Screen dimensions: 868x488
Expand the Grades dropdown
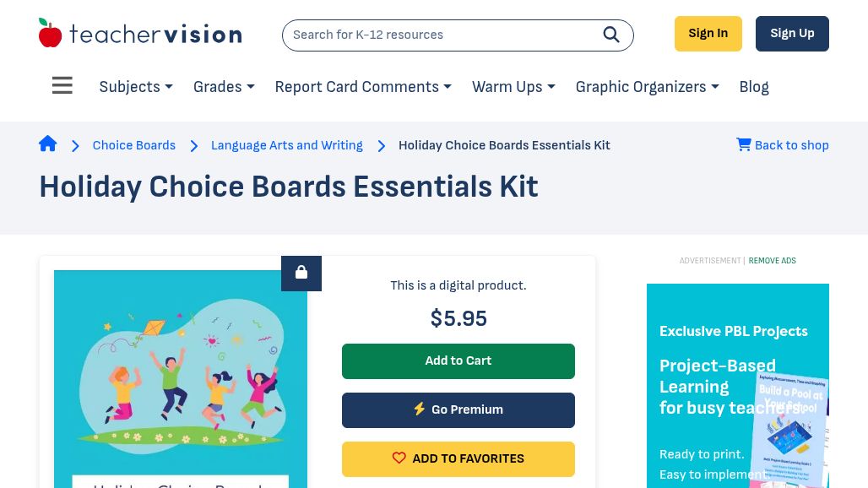[224, 87]
